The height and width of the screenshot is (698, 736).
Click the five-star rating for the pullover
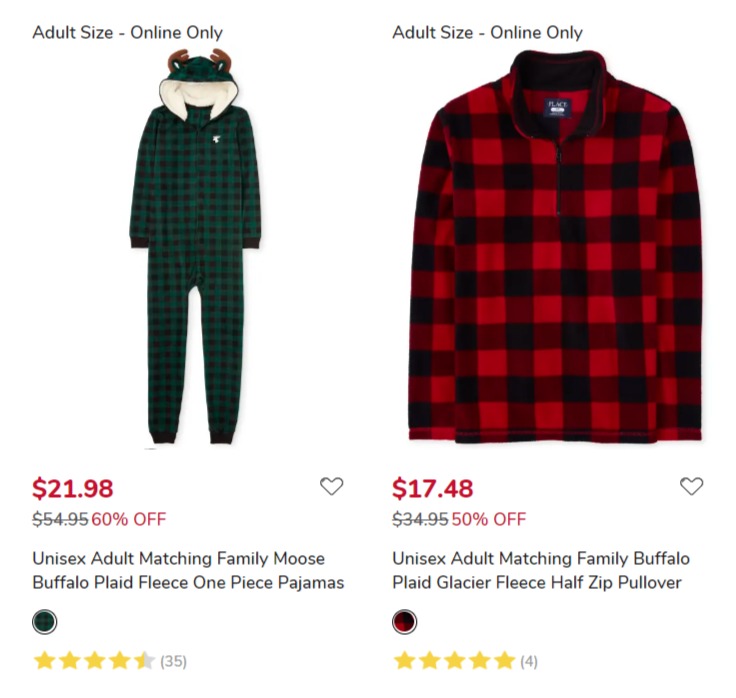(x=454, y=661)
